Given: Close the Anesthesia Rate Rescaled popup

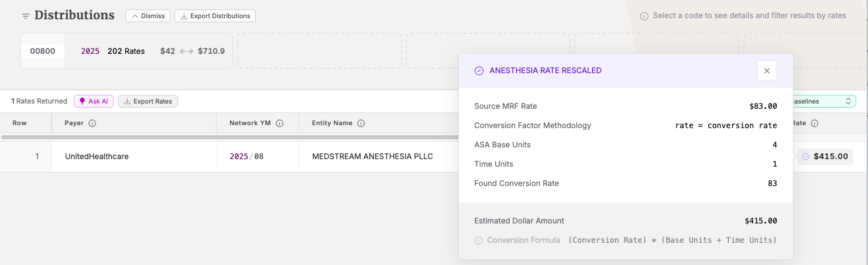Looking at the screenshot, I should coord(767,71).
